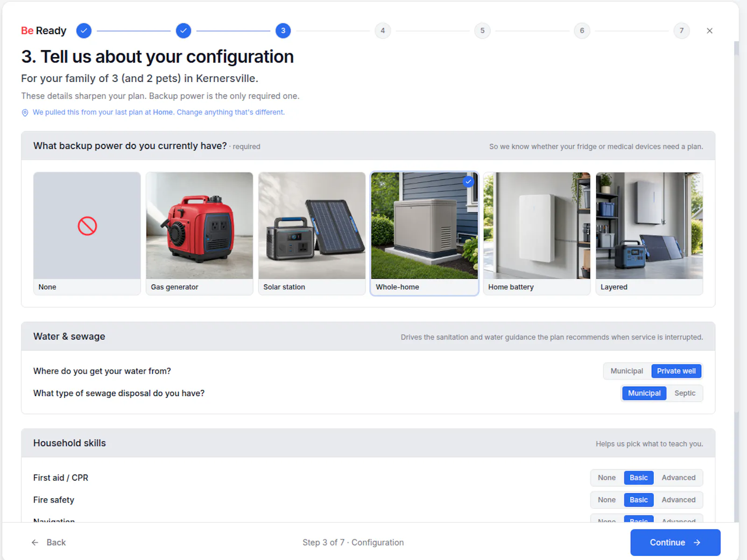Screen dimensions: 747x560
Task: Click the checkmark badge on Whole-home
Action: pyautogui.click(x=468, y=182)
